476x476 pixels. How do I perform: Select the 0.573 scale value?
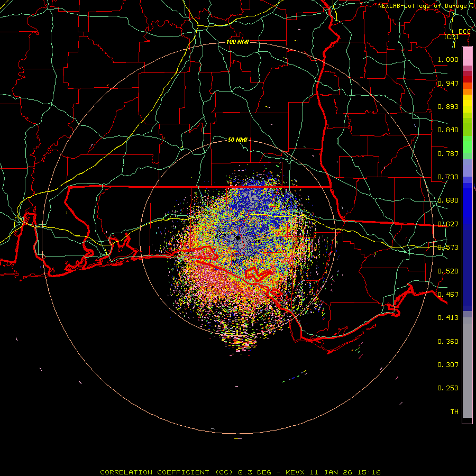pos(448,248)
